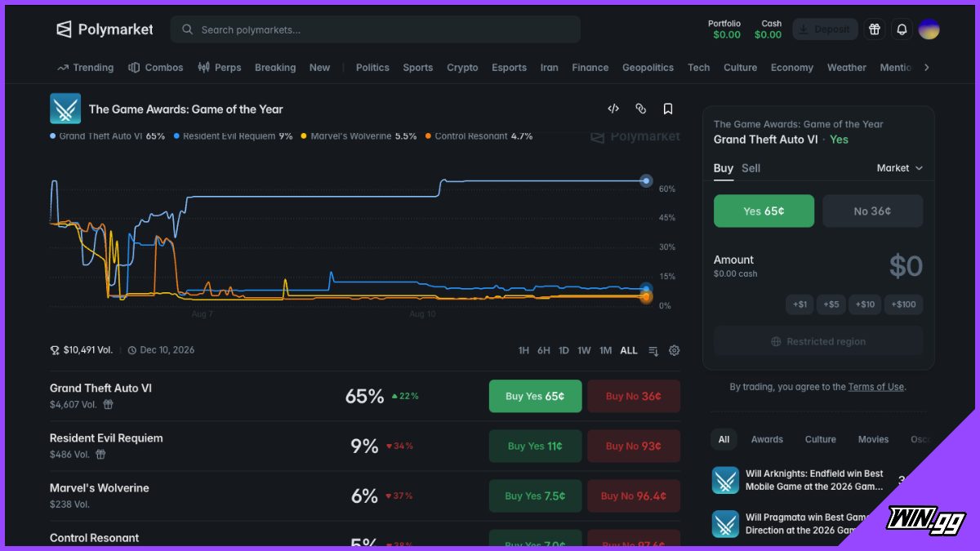Set chart range to 1W
This screenshot has width=980, height=551.
coord(584,350)
